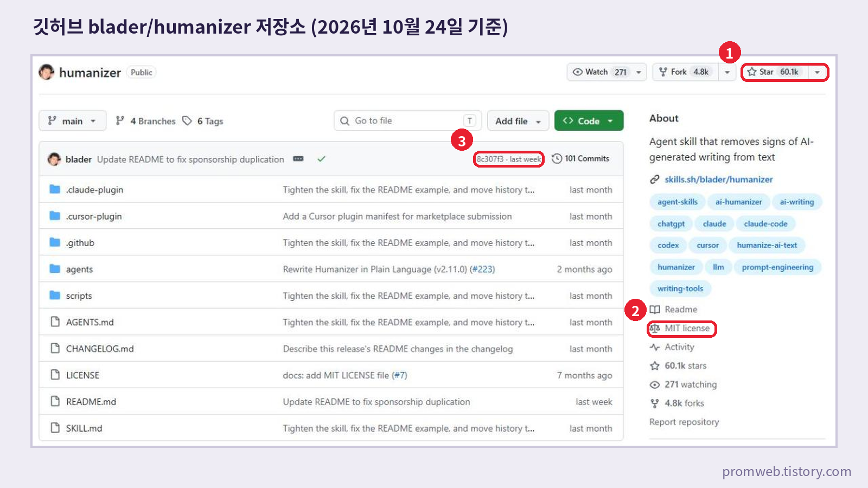Click the CHANGELOG.md file icon
This screenshot has height=488, width=868.
point(55,349)
